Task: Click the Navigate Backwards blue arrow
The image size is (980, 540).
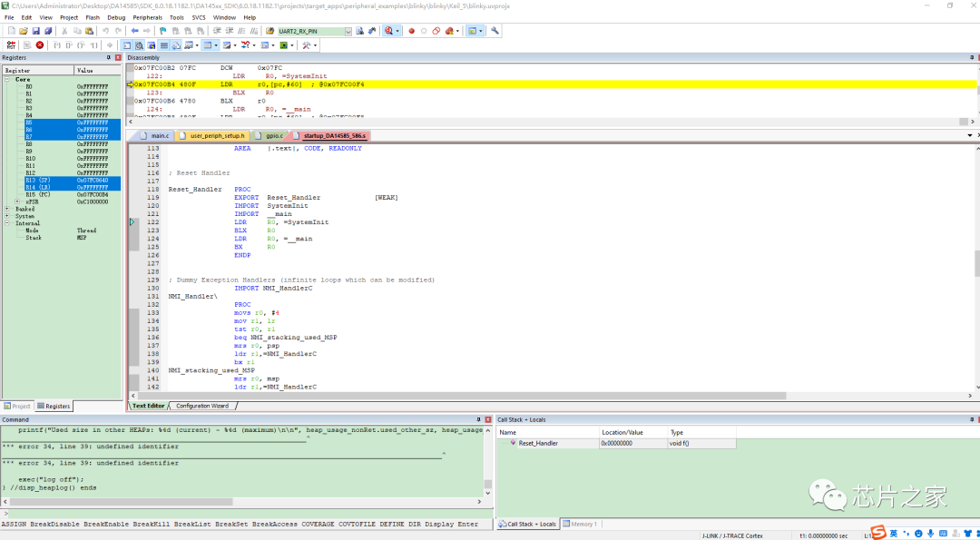Action: tap(134, 31)
